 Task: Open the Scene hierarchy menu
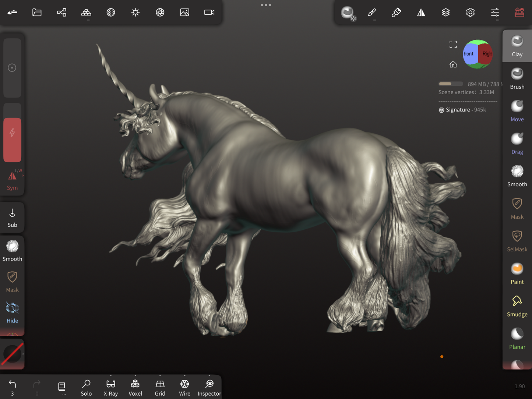click(61, 13)
